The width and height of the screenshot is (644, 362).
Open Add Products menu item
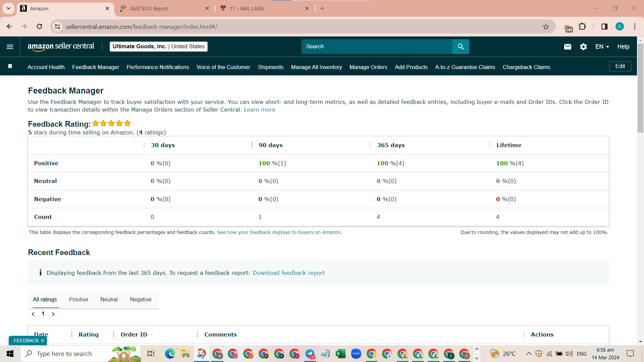point(411,67)
